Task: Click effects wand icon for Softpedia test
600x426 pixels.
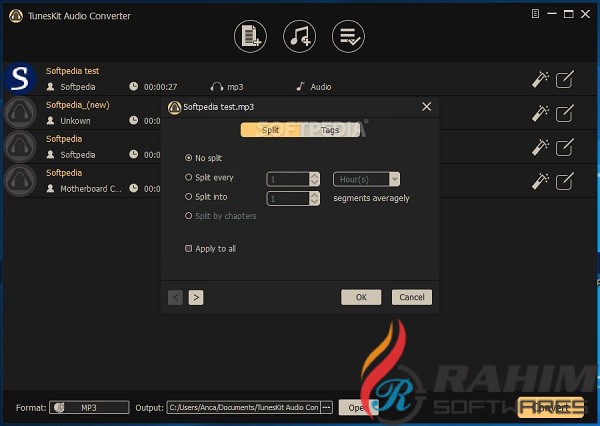Action: tap(540, 79)
